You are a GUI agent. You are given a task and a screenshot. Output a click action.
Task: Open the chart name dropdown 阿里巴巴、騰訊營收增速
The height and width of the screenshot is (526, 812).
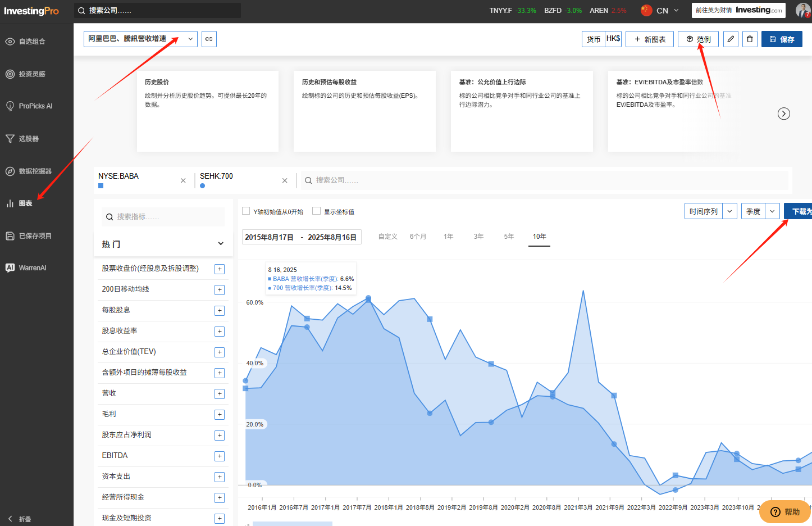(x=140, y=39)
